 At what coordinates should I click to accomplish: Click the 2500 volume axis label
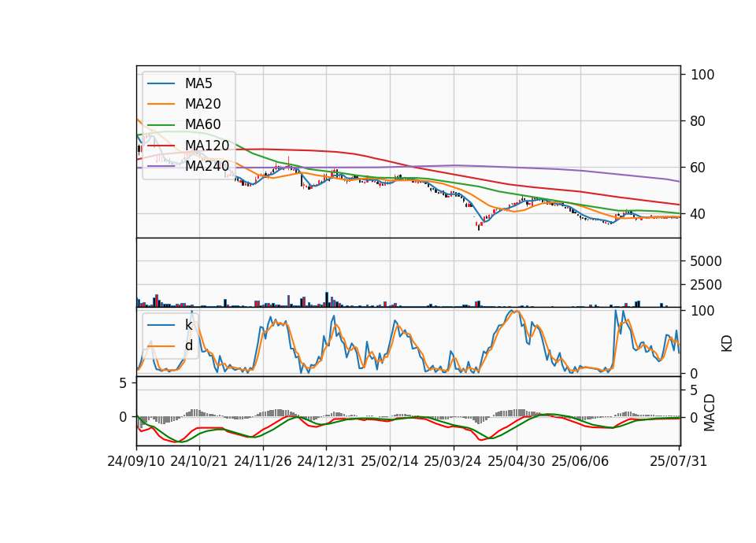point(706,285)
